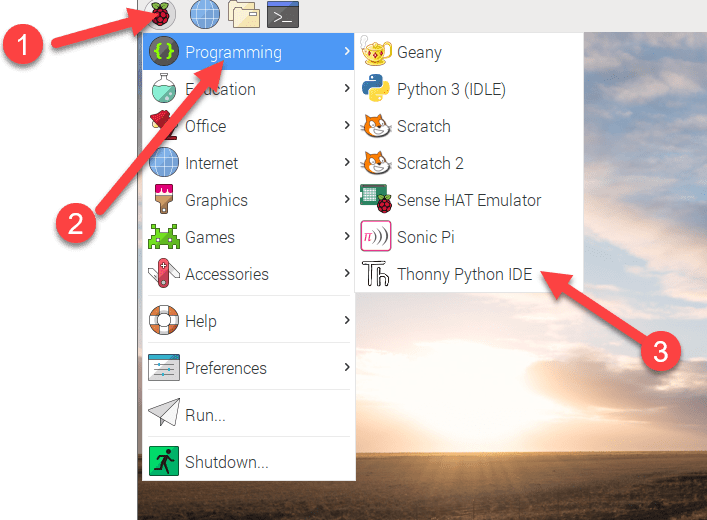Open the Games menu category
The width and height of the screenshot is (707, 520).
click(x=209, y=237)
